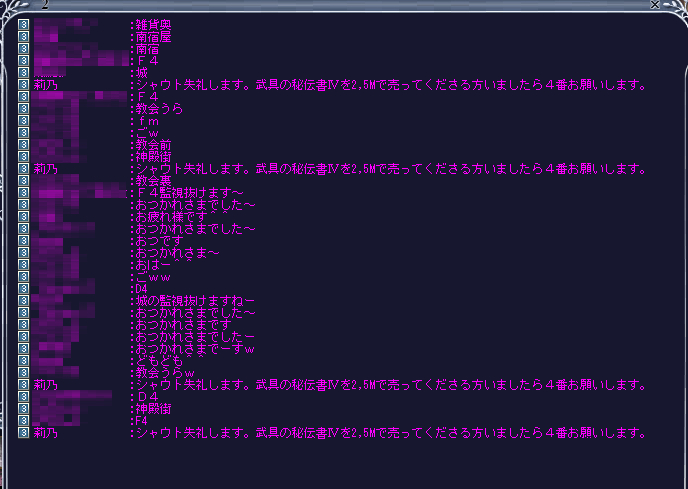Click the last 武具の秘伝書Ⅳ shout message
Viewport: 688px width, 489px height.
(x=392, y=433)
